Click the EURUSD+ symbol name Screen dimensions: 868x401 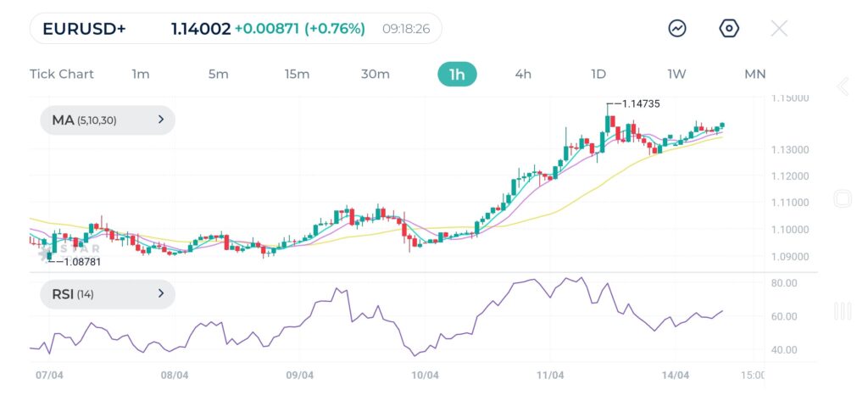click(x=84, y=29)
